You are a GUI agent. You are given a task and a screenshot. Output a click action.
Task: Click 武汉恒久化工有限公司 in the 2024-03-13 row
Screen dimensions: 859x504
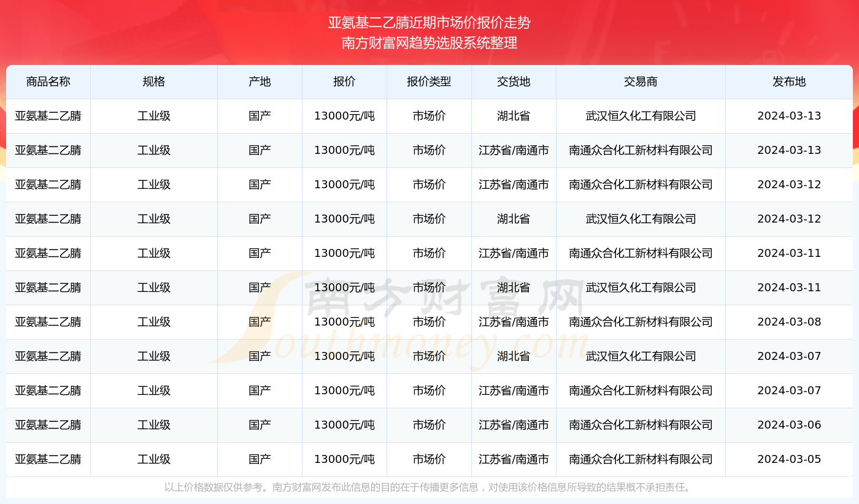(641, 116)
